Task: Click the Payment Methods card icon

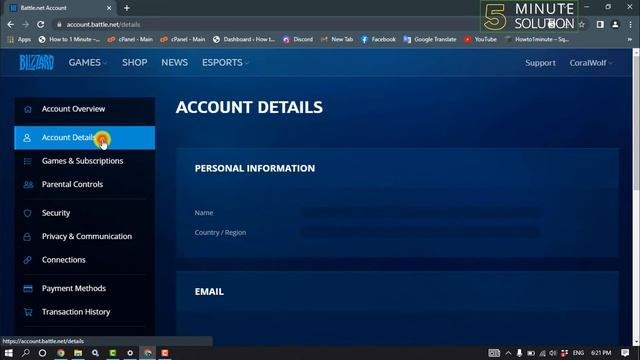Action: (28, 289)
